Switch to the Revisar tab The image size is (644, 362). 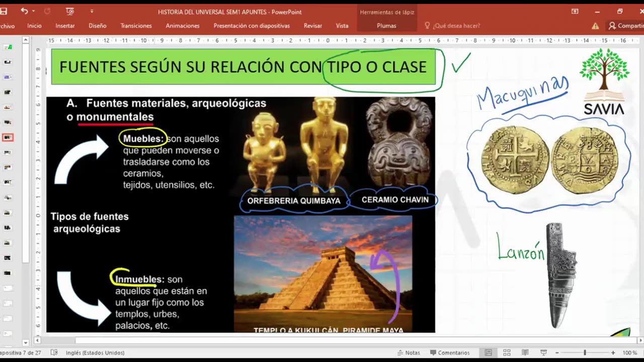pos(312,26)
